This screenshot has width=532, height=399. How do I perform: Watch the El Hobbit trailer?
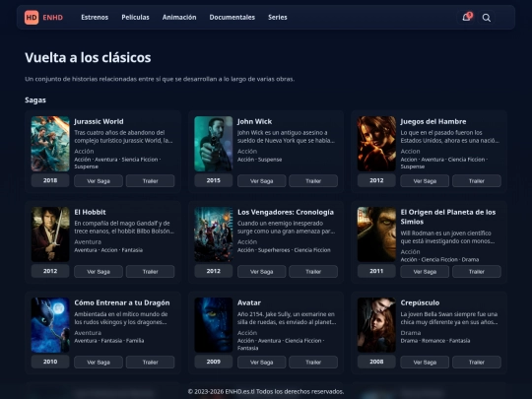tap(151, 272)
